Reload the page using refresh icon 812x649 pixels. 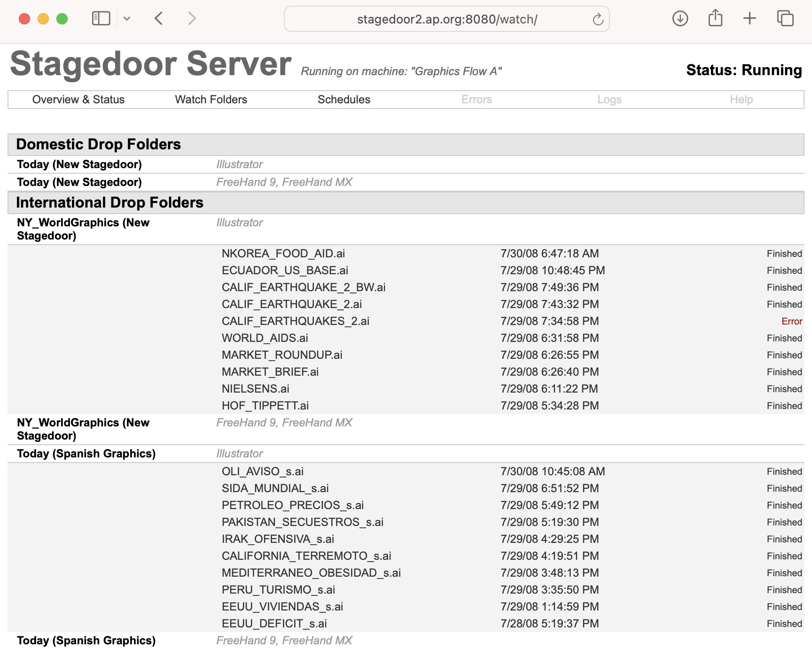[x=598, y=19]
